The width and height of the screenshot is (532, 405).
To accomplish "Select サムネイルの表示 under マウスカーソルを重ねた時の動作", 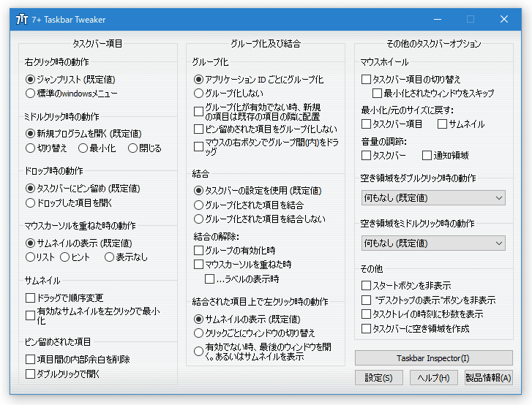I will tap(30, 243).
